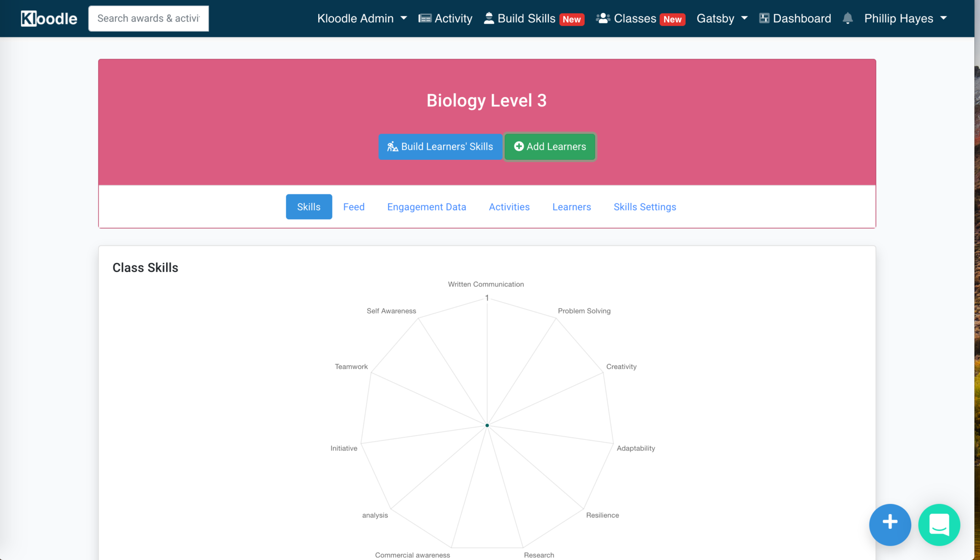Open the Engagement Data tab
Viewport: 980px width, 560px height.
(426, 207)
